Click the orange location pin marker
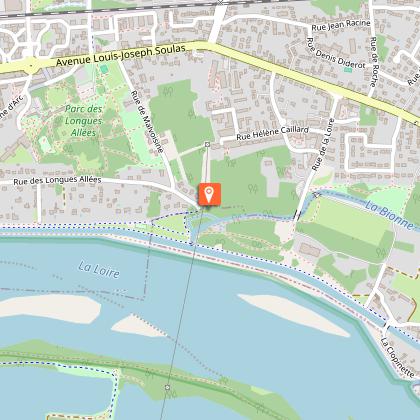The image size is (420, 420). click(x=209, y=194)
